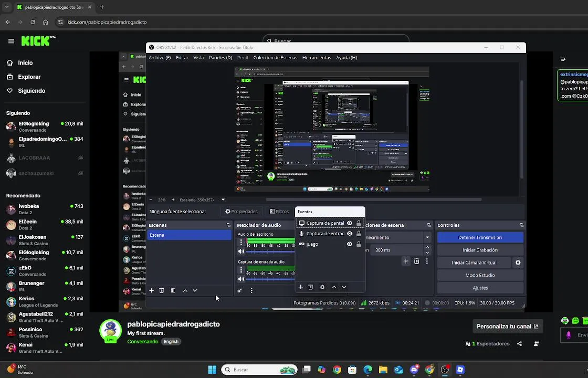
Task: Open source properties gear in the Fuentes panel
Action: click(322, 287)
